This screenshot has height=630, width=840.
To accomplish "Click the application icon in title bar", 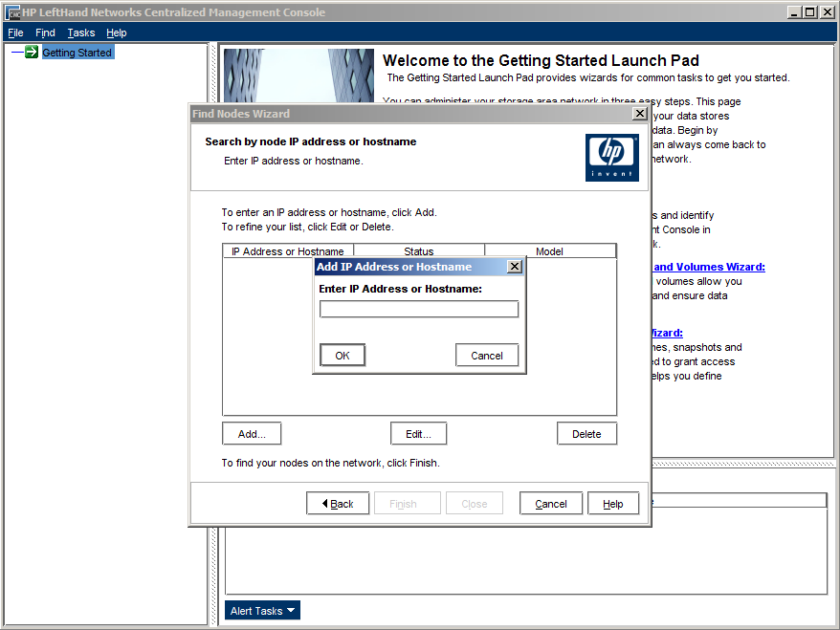I will pyautogui.click(x=12, y=12).
